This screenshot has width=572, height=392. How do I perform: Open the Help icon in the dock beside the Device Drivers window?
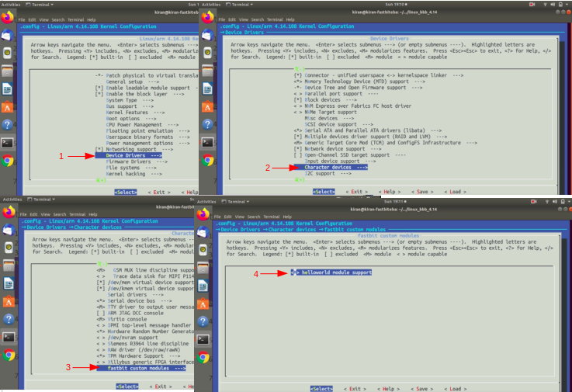point(207,124)
